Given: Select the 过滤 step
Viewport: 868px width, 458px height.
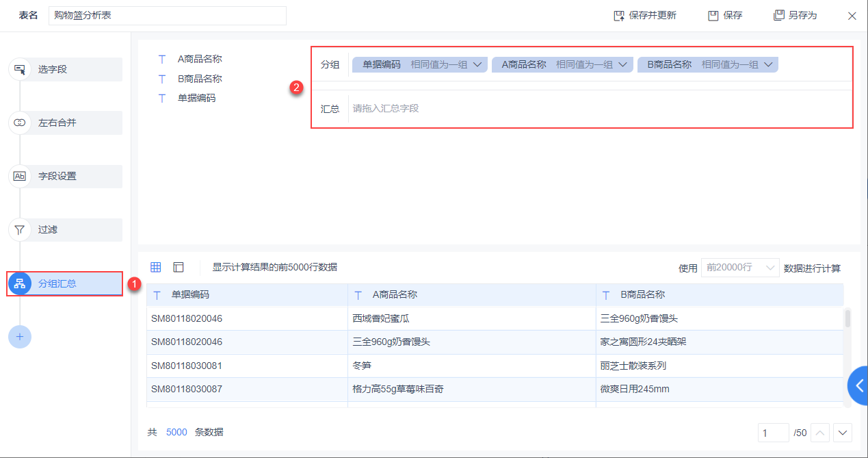Looking at the screenshot, I should (66, 229).
